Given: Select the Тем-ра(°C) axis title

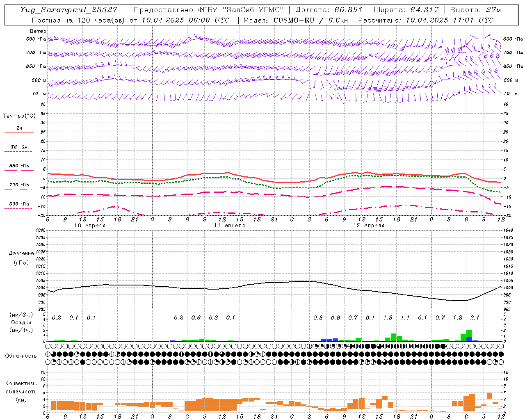Looking at the screenshot, I should (19, 116).
